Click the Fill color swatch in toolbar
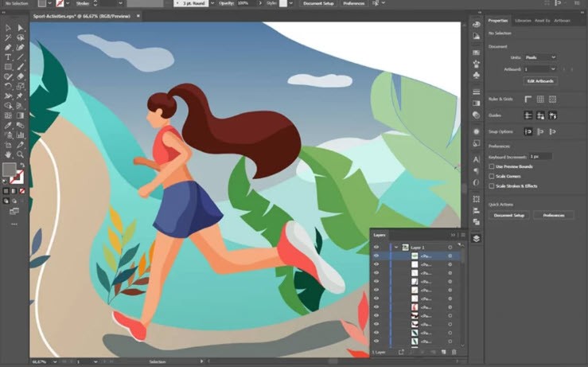The image size is (588, 367). pos(10,170)
